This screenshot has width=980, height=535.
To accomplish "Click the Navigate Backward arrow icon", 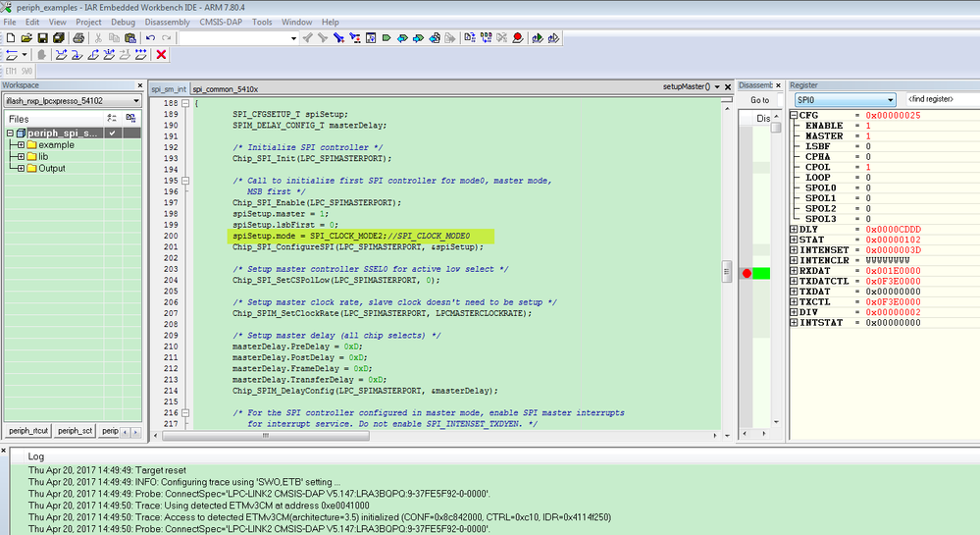I will tap(402, 38).
